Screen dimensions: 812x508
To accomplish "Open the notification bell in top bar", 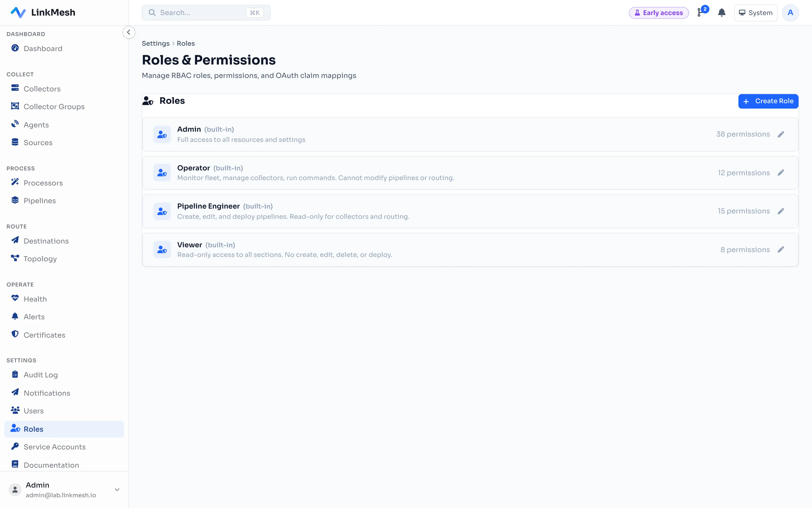I will pos(722,13).
